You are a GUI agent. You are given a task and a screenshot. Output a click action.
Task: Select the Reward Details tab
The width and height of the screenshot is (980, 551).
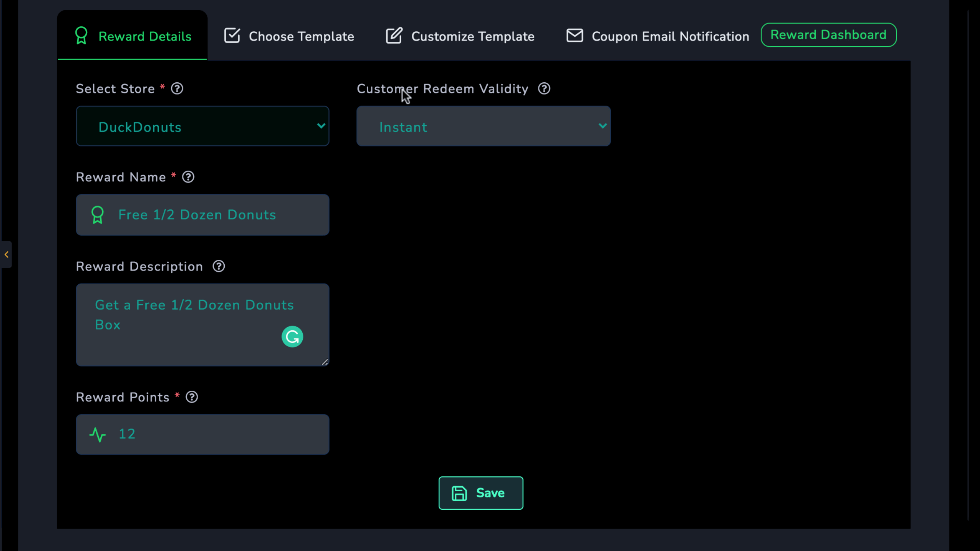click(133, 36)
